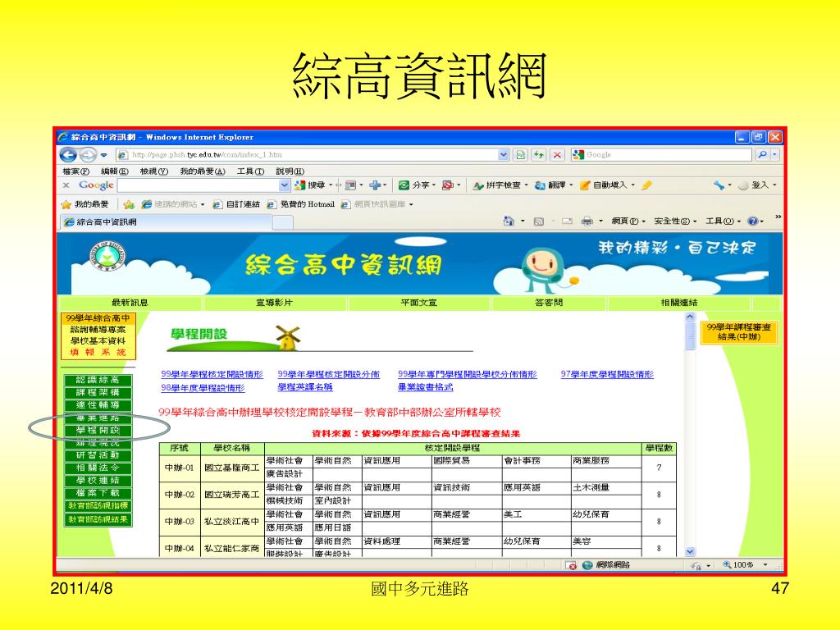Expand the address bar URL dropdown

(504, 154)
